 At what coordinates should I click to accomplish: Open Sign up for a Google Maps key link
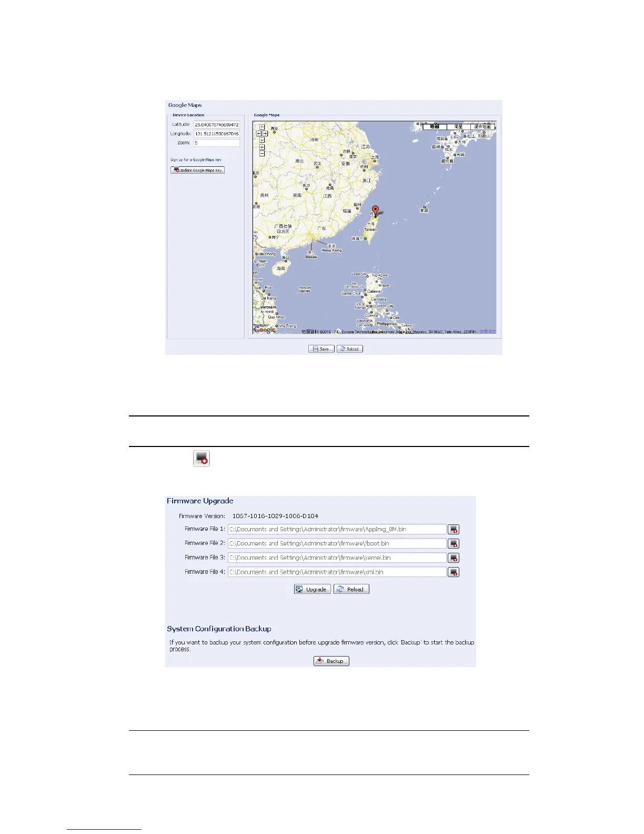196,160
